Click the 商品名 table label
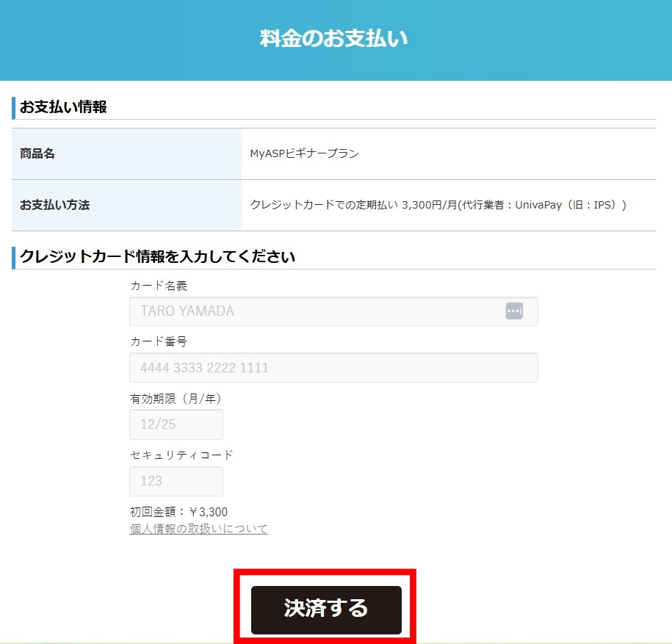The image size is (672, 644). (x=37, y=153)
